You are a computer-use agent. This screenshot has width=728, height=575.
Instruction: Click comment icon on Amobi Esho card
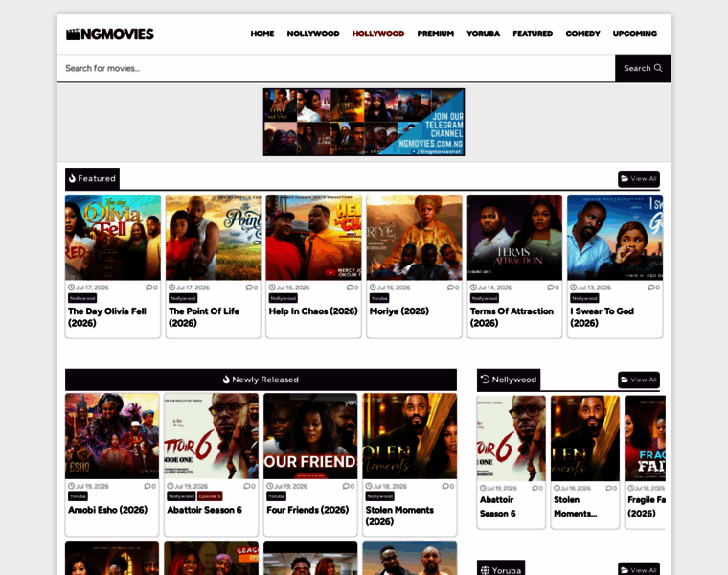pyautogui.click(x=148, y=486)
